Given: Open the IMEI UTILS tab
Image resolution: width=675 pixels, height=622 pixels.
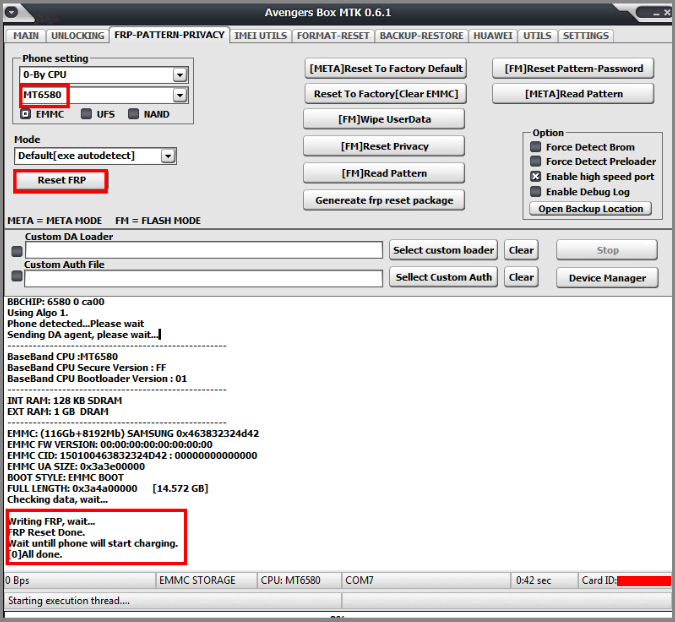Looking at the screenshot, I should [x=260, y=36].
